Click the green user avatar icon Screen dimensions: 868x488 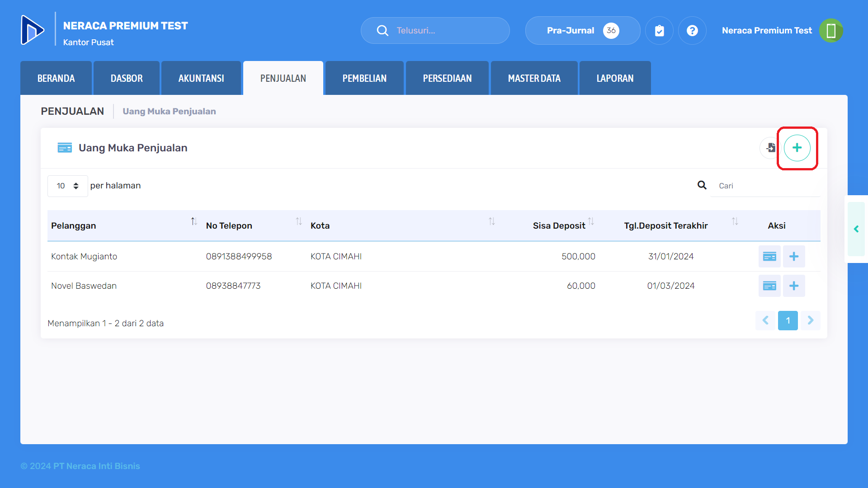point(831,30)
